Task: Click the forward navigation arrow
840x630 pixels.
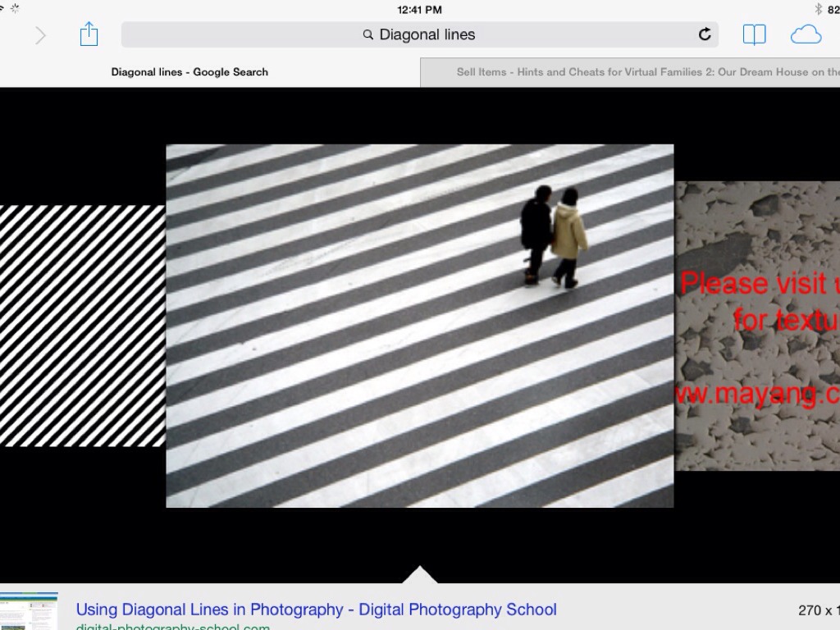Action: 40,35
